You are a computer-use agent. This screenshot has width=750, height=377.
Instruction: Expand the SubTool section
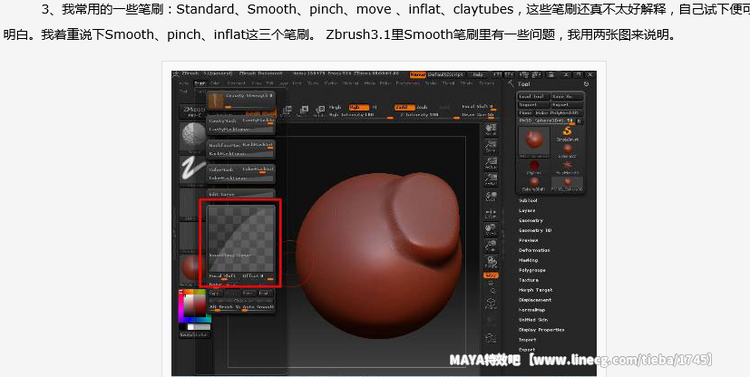(x=528, y=200)
